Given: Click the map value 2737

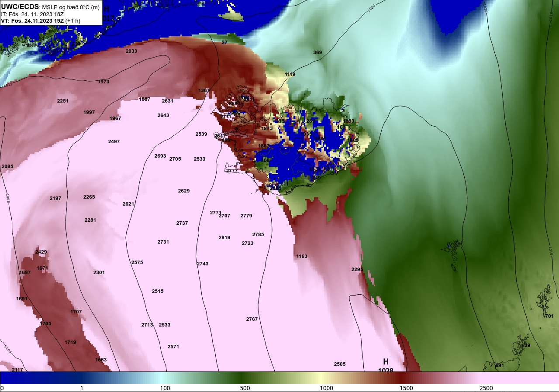Looking at the screenshot, I should click(x=182, y=223).
